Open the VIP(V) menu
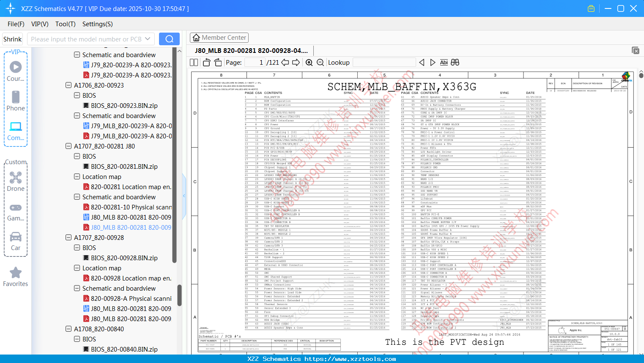 40,24
